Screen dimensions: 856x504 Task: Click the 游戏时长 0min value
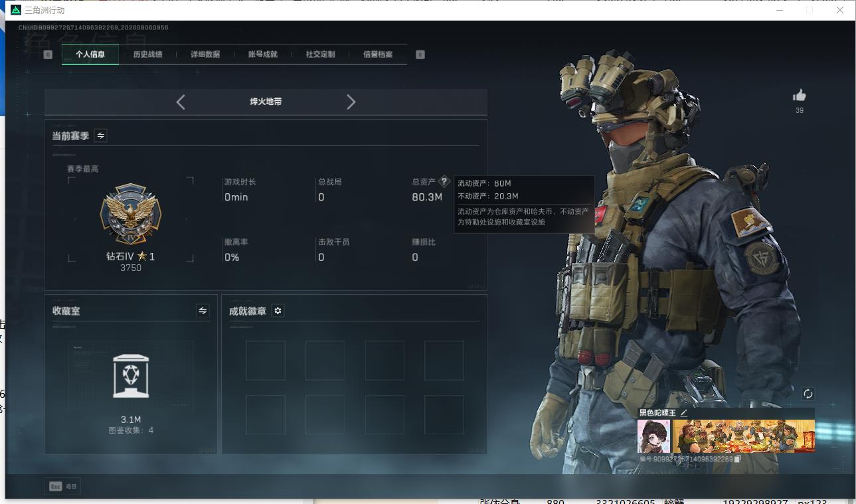(236, 197)
